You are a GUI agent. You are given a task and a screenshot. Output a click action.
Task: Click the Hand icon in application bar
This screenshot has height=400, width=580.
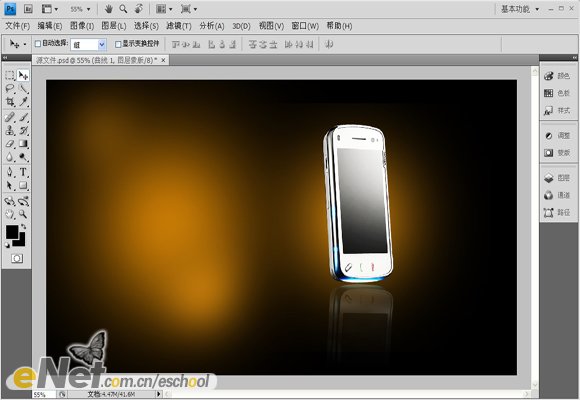click(108, 9)
